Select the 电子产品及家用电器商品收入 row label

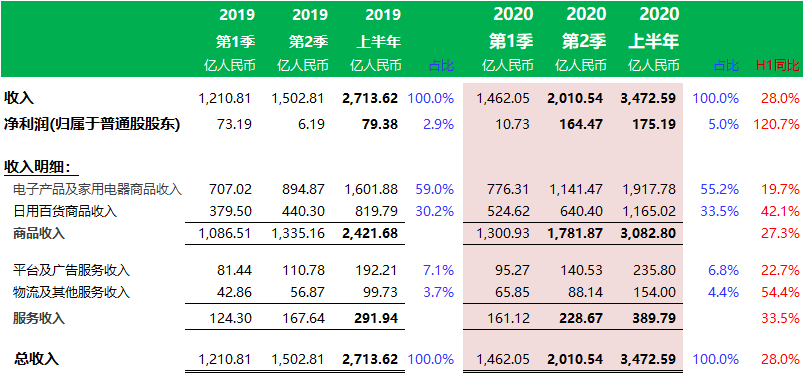98,189
